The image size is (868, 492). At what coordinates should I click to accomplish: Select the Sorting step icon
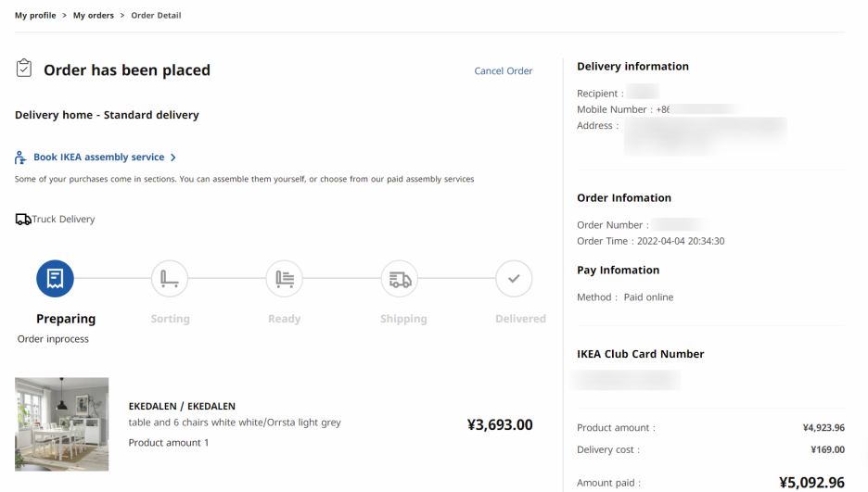(x=170, y=279)
